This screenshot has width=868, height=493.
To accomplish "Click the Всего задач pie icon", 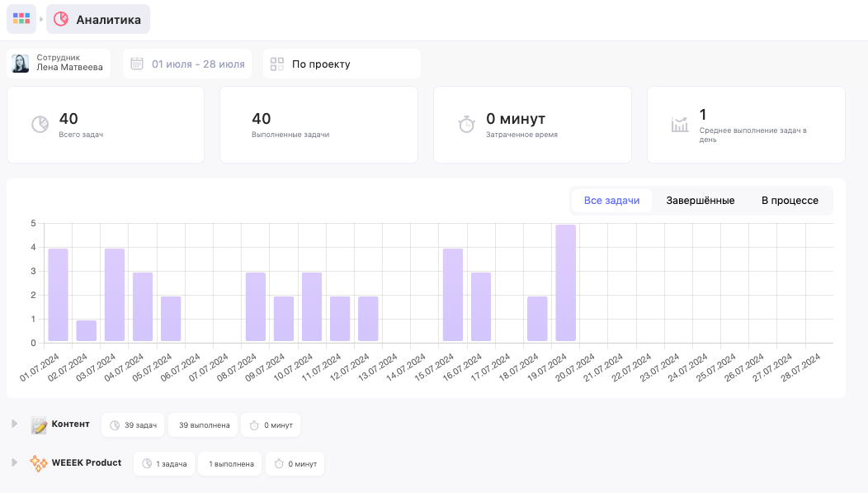I will point(40,125).
